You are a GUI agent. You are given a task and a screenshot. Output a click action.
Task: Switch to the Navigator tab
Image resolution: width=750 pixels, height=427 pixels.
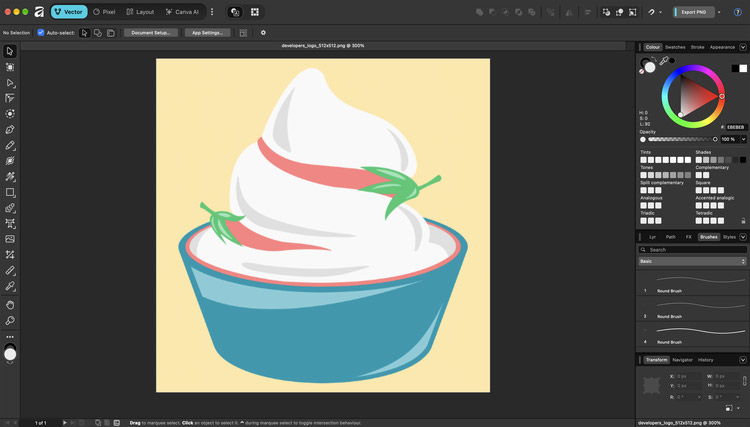click(682, 360)
